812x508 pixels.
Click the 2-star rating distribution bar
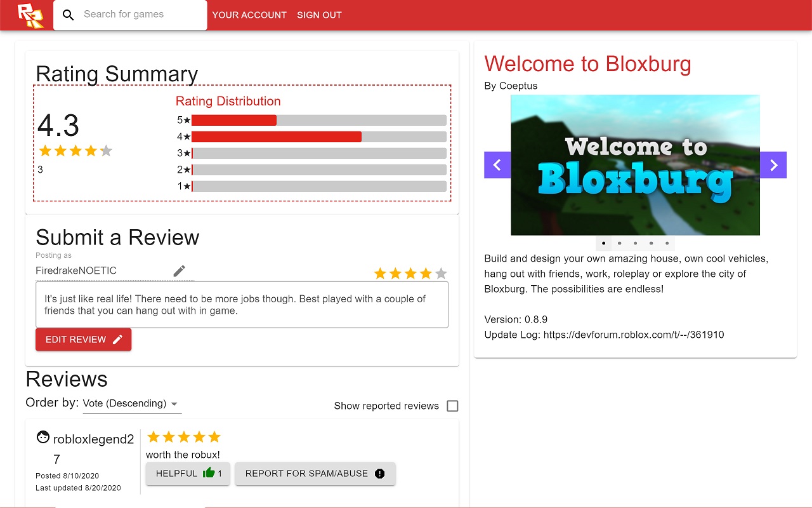click(x=319, y=170)
